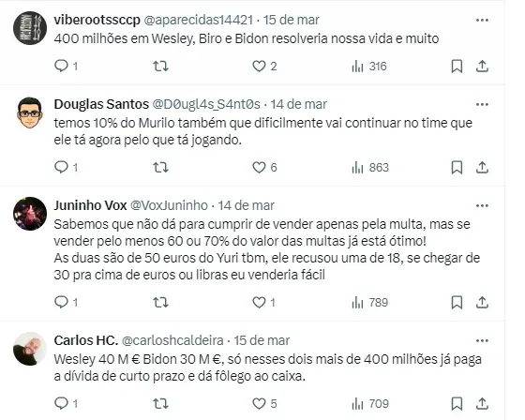
Task: Open Douglas Santos's avatar picture
Action: click(30, 112)
